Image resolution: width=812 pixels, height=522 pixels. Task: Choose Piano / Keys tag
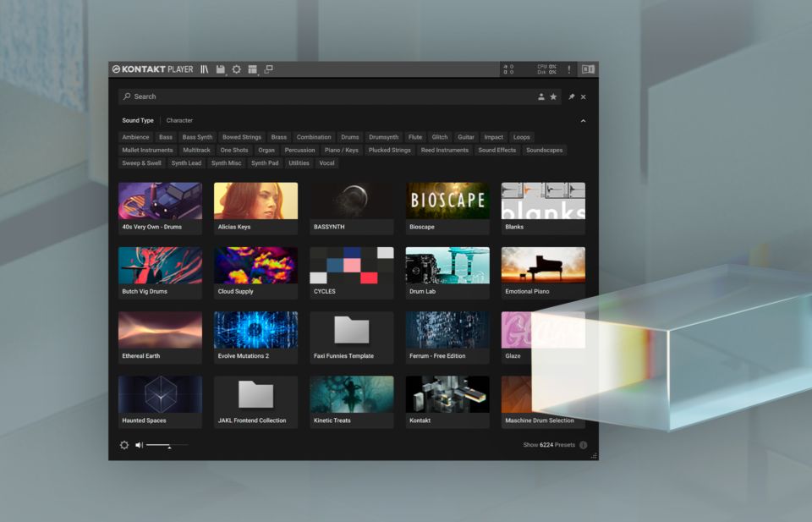(341, 151)
